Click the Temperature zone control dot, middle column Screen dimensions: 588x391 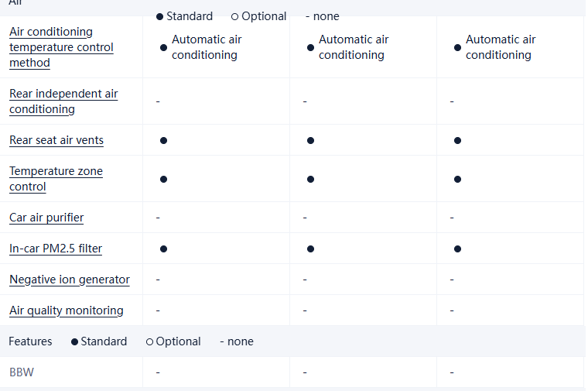310,180
